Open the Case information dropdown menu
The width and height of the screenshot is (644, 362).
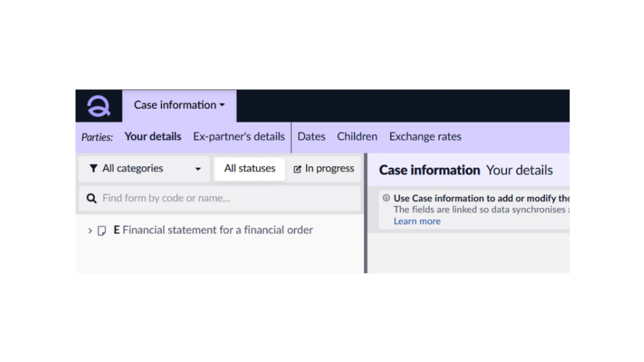pyautogui.click(x=179, y=105)
